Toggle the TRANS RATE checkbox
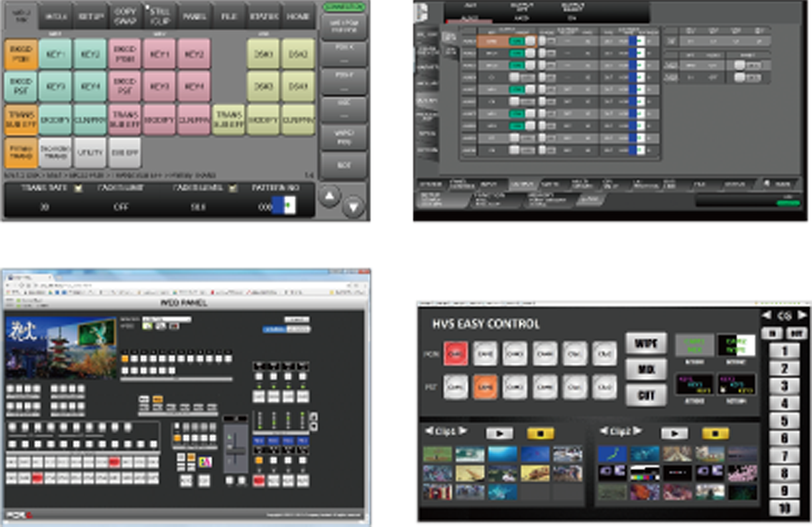Screen dimensions: 812x527 click(x=79, y=188)
